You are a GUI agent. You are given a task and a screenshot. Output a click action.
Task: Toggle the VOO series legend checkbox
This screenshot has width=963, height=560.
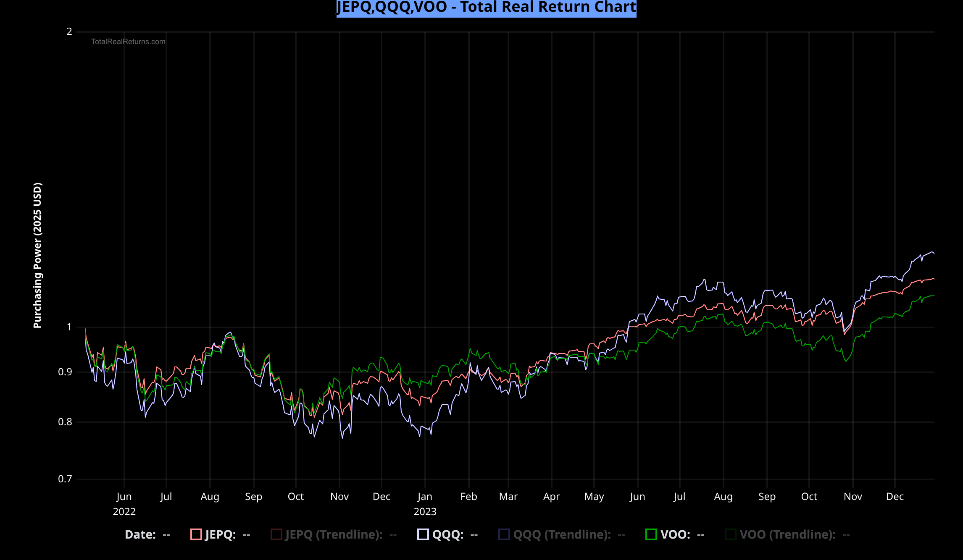point(651,534)
